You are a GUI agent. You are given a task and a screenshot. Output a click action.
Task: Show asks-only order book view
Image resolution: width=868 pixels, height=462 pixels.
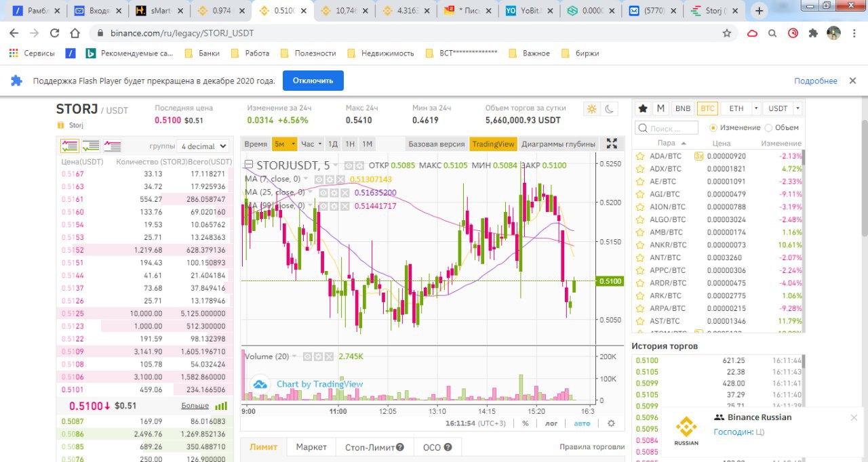[112, 146]
